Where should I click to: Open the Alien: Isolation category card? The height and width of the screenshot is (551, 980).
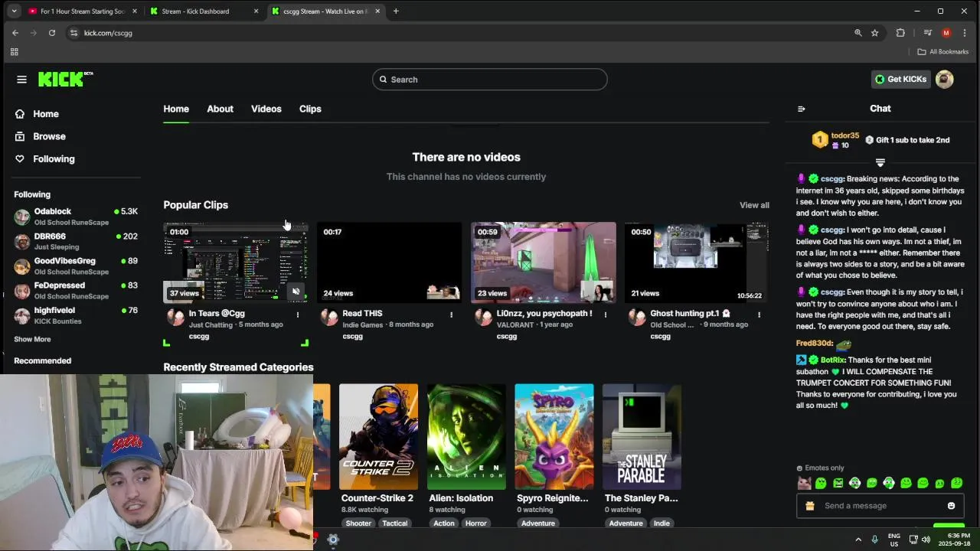tap(466, 437)
